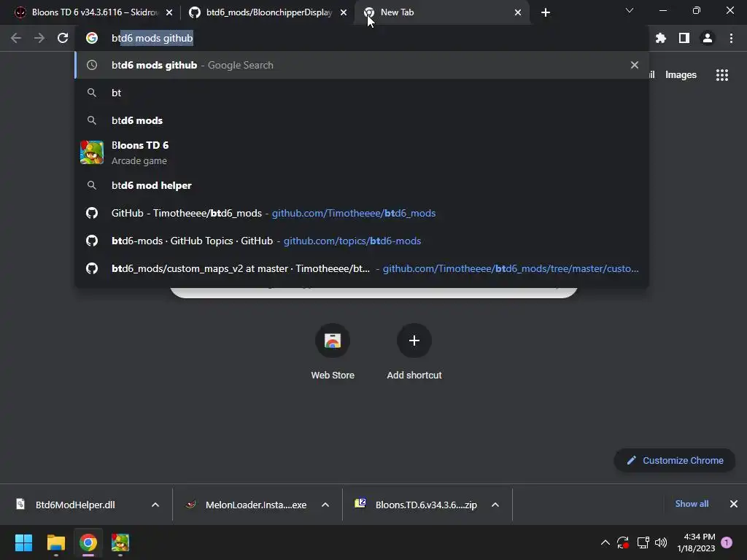This screenshot has height=560, width=747.
Task: Close the btd6_mods GitHub tab
Action: tap(344, 12)
